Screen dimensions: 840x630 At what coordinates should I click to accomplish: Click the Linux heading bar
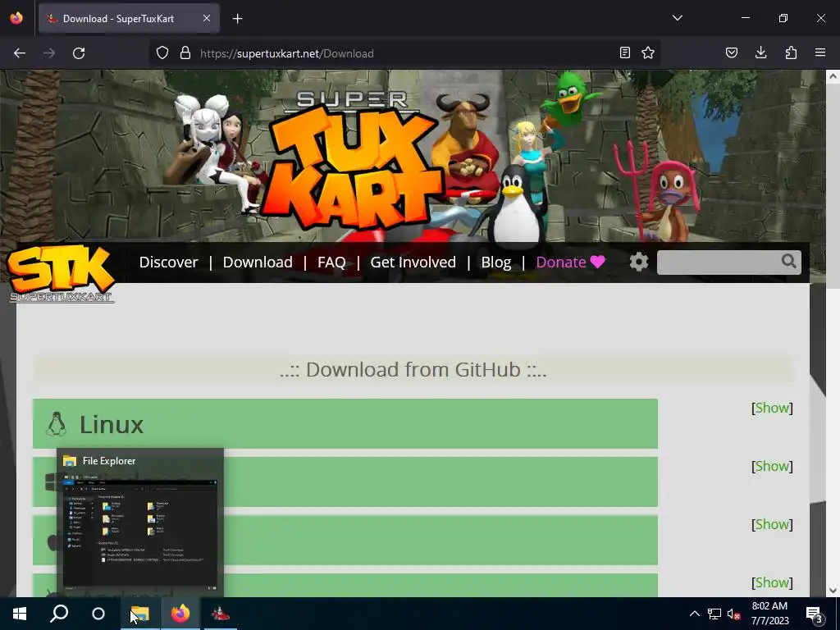(345, 424)
